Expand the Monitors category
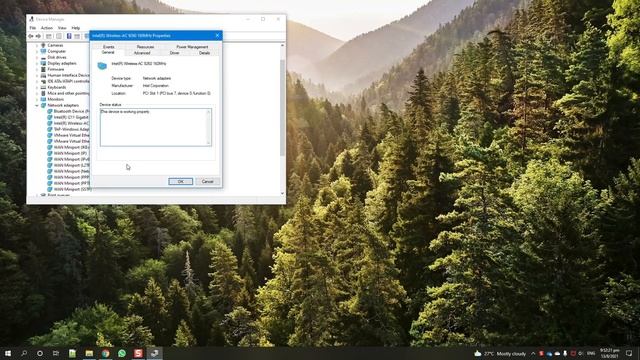The width and height of the screenshot is (640, 360). tap(37, 99)
